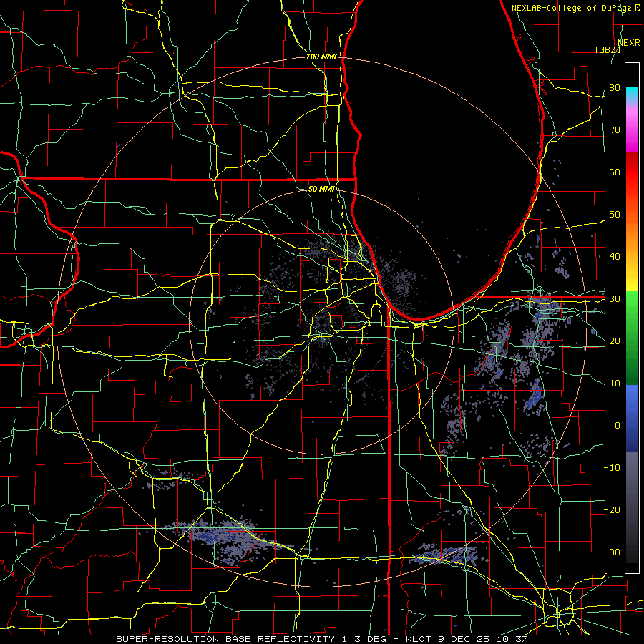Click the KLOT station identifier in caption
644x644 pixels.
(419, 639)
